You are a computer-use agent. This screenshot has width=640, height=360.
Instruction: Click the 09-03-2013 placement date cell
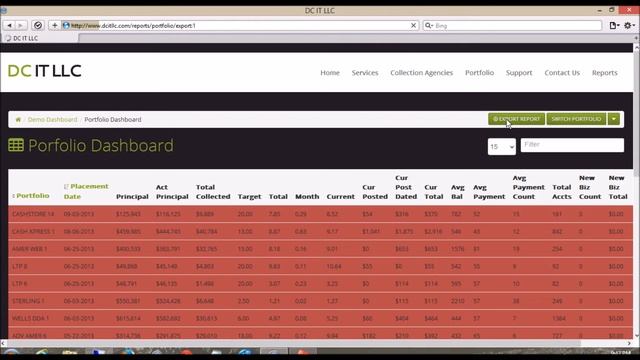(x=79, y=214)
